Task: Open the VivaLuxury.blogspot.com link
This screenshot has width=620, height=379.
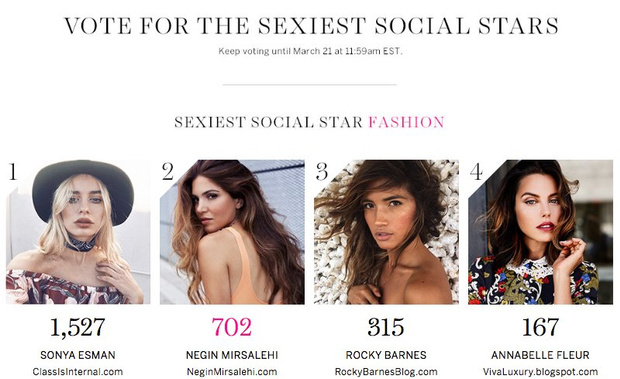Action: tap(540, 372)
